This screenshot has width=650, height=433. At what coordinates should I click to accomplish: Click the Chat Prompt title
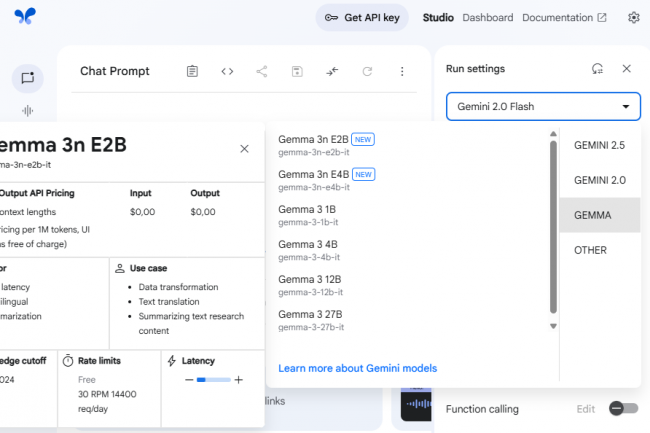(114, 71)
